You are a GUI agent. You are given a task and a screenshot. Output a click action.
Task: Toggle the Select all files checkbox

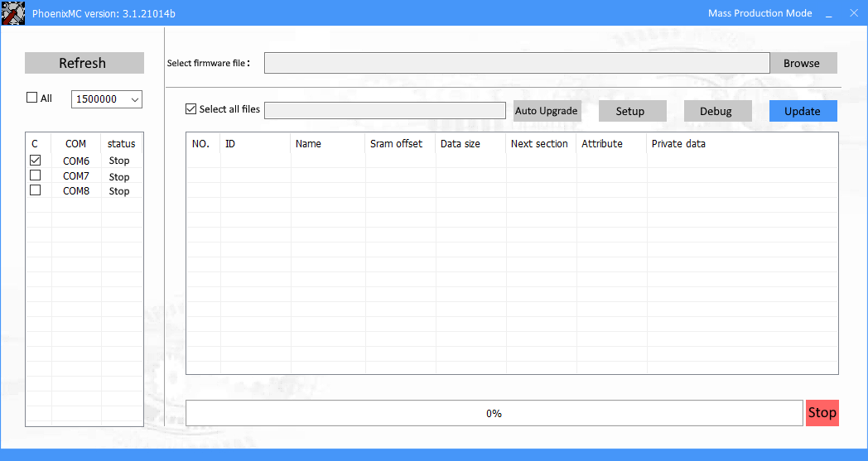[191, 109]
